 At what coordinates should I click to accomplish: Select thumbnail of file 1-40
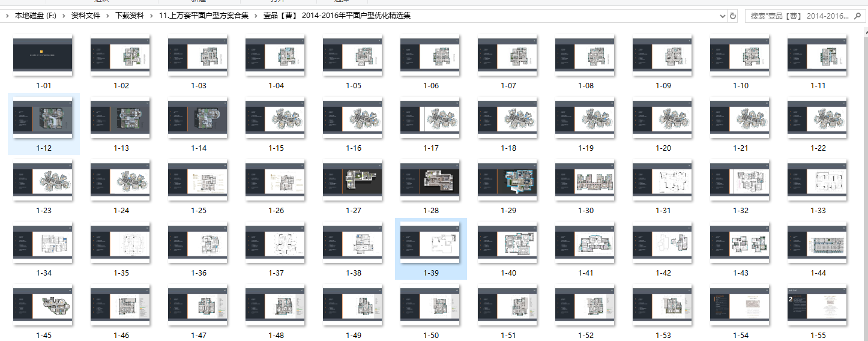[x=507, y=242]
